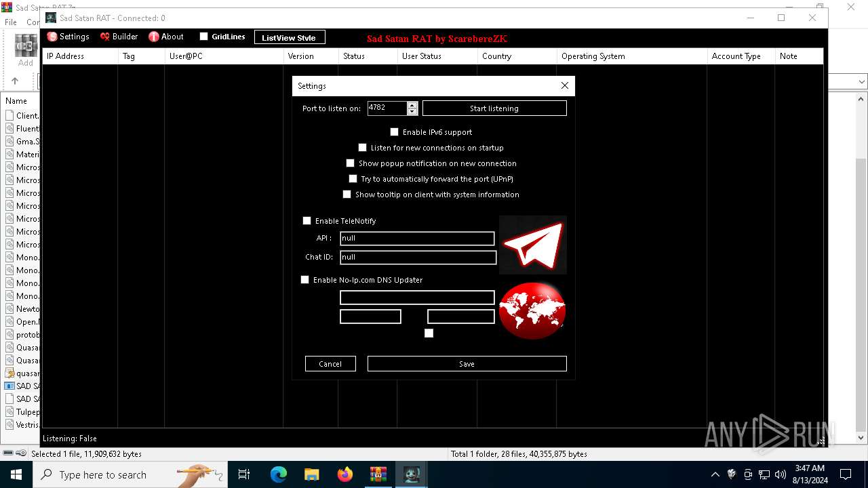Image resolution: width=868 pixels, height=488 pixels.
Task: Click the port to listen on field
Action: pyautogui.click(x=387, y=108)
